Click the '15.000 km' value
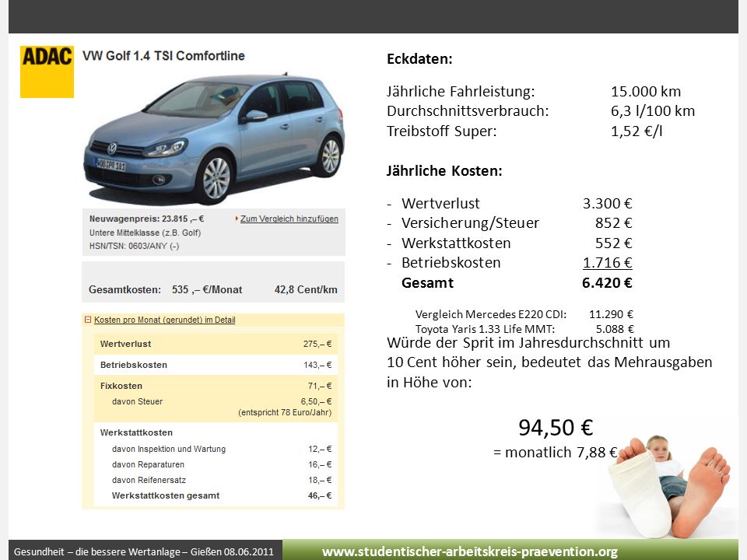Image resolution: width=747 pixels, height=560 pixels. coord(646,91)
